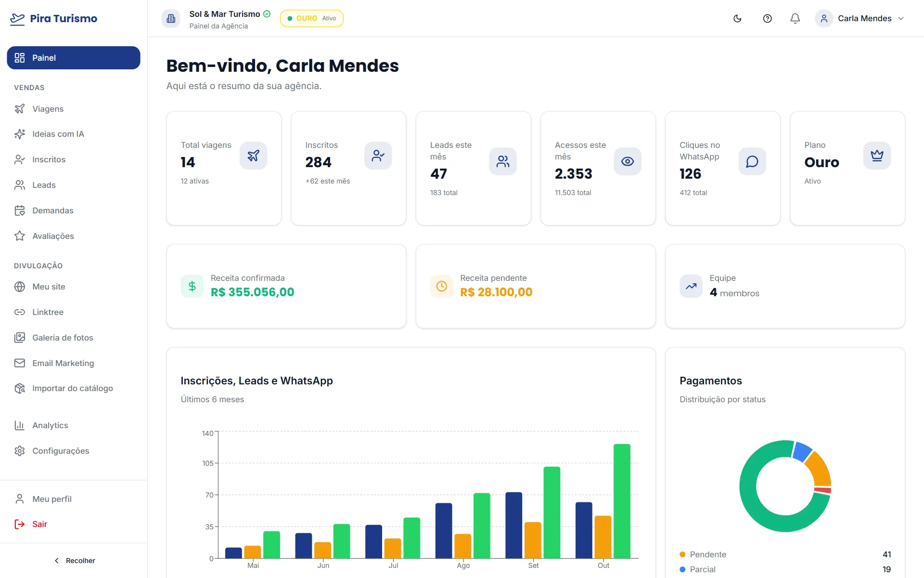924x578 pixels.
Task: Click the blue Parcial legend dot
Action: (682, 569)
